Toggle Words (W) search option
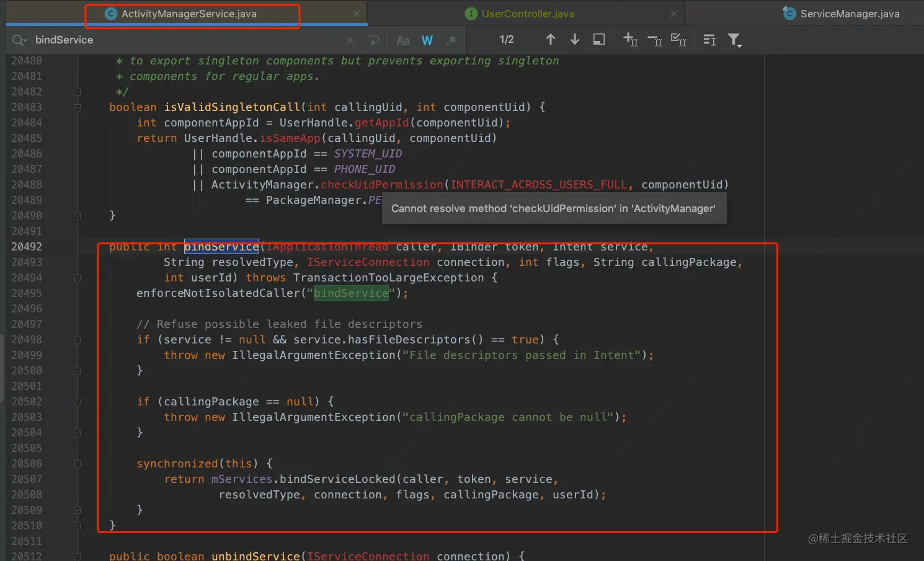Screen dimensions: 924x561 tap(427, 40)
